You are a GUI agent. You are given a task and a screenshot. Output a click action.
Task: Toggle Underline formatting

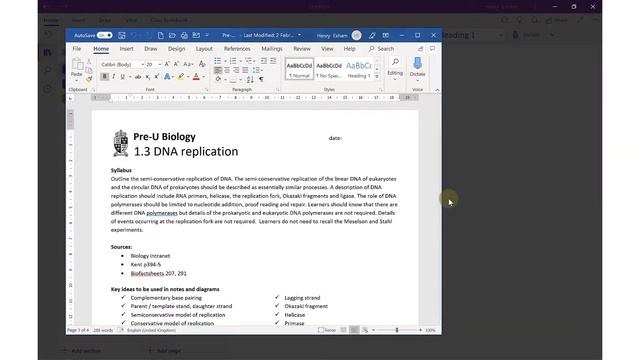point(122,77)
